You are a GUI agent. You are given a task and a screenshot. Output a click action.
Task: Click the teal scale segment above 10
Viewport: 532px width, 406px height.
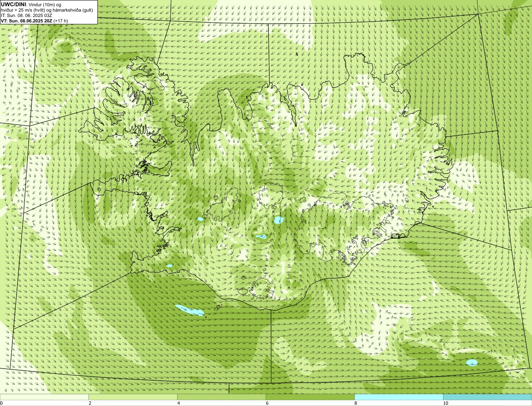point(488,397)
